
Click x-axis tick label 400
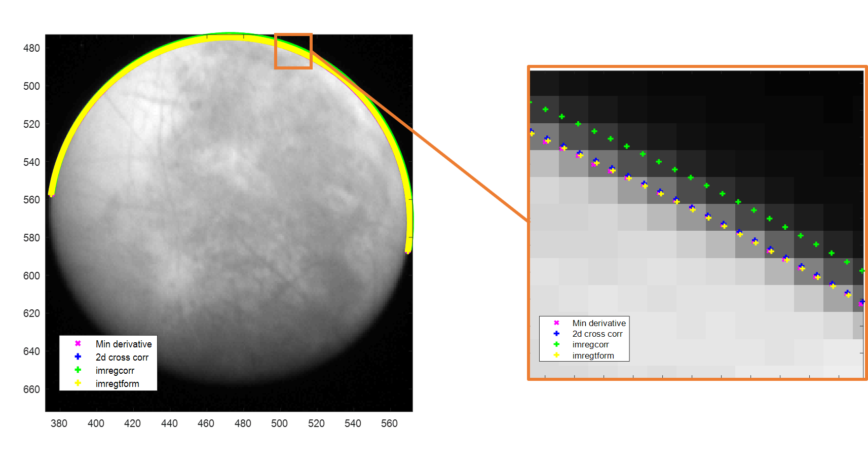96,423
